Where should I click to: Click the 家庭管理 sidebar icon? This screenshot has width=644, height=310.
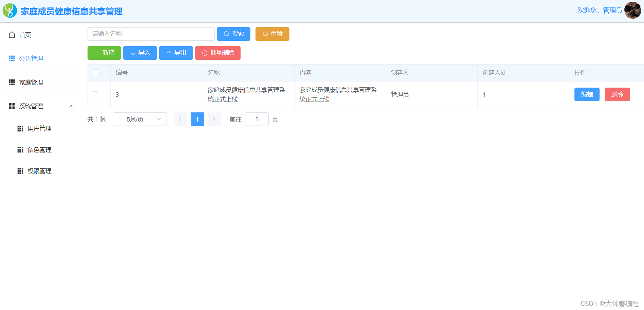point(11,82)
